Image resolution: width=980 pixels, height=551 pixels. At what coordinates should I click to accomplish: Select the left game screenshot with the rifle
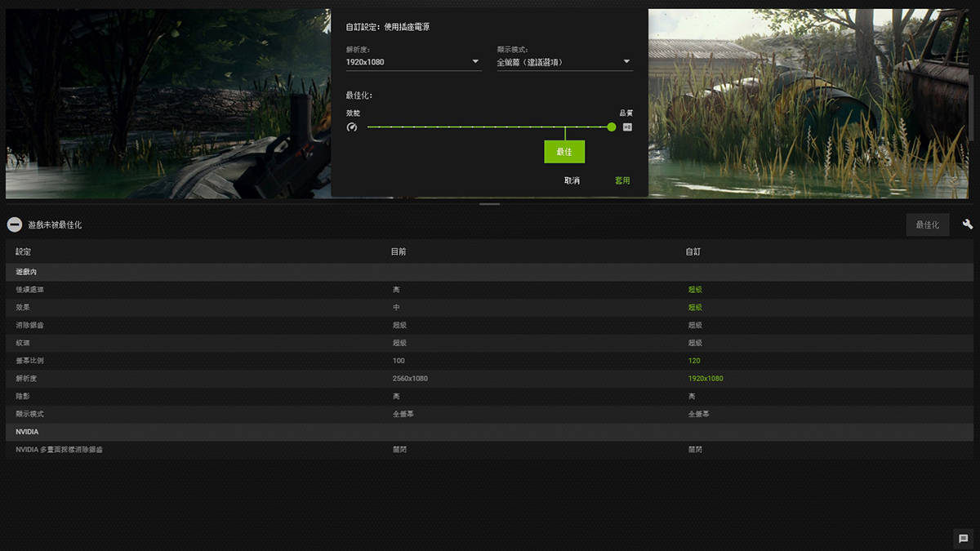[167, 102]
